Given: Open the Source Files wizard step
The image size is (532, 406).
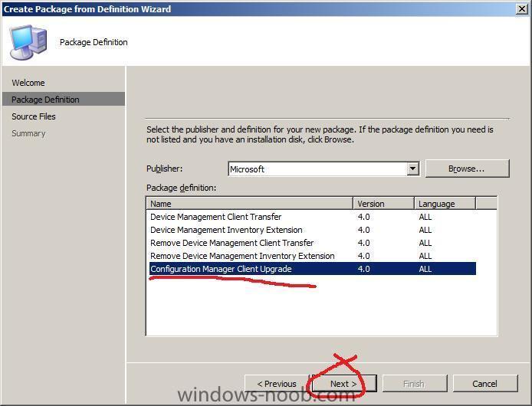Looking at the screenshot, I should (x=34, y=116).
